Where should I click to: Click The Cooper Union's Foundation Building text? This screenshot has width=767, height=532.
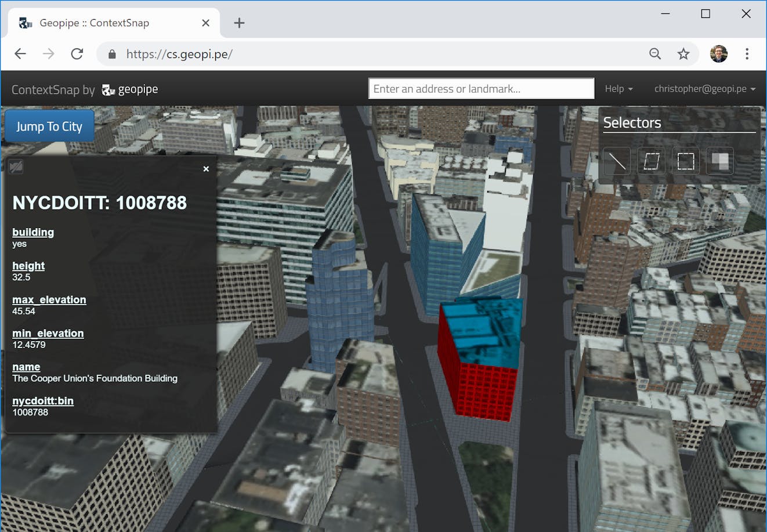coord(95,378)
